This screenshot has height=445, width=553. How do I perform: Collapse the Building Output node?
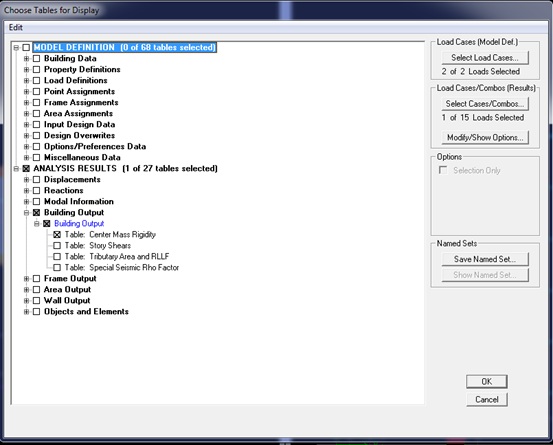26,213
